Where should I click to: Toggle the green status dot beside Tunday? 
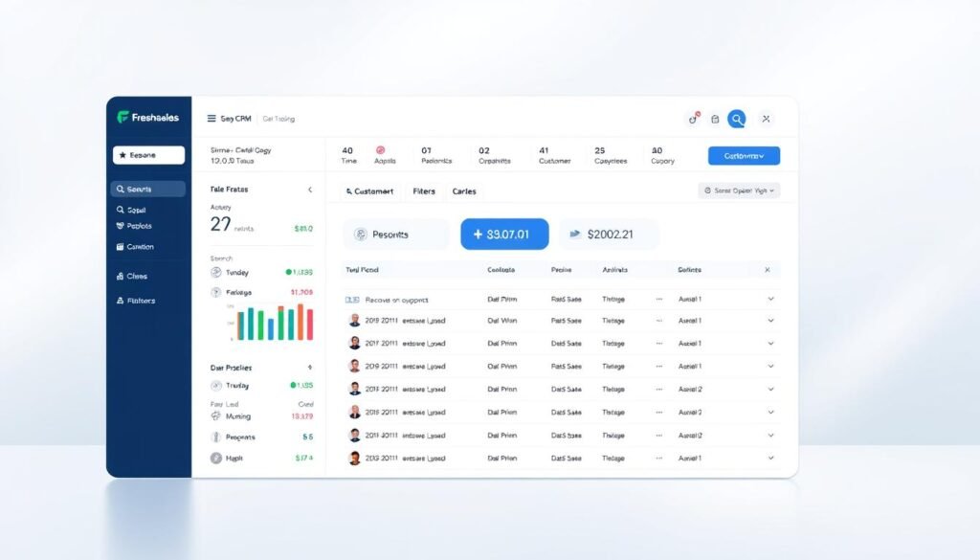[289, 271]
